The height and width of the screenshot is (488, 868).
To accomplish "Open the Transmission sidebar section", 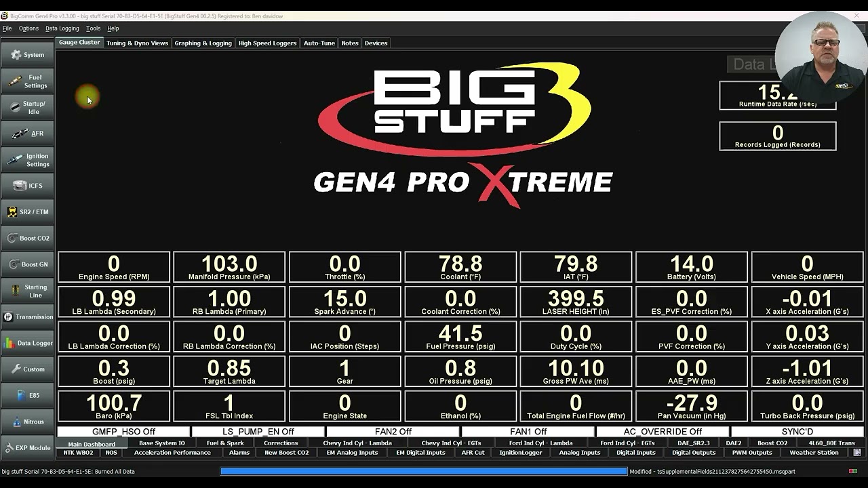I will click(28, 317).
